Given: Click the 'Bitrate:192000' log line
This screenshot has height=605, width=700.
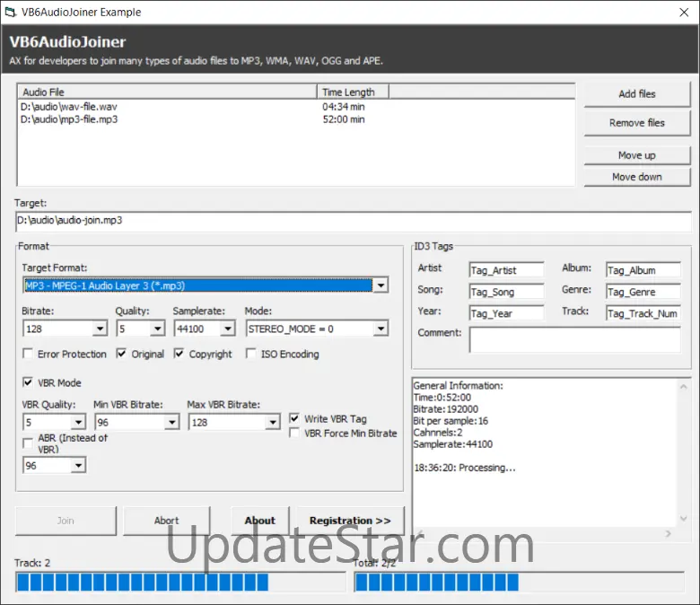Looking at the screenshot, I should point(445,409).
